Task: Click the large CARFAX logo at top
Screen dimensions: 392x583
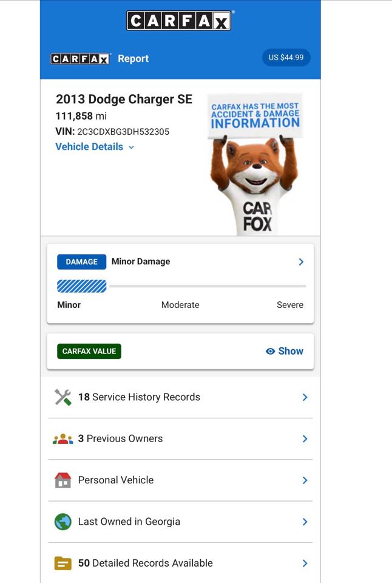Action: click(179, 21)
